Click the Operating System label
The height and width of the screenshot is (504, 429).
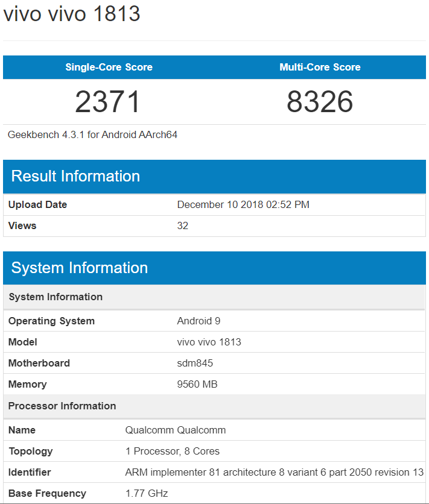click(x=51, y=321)
